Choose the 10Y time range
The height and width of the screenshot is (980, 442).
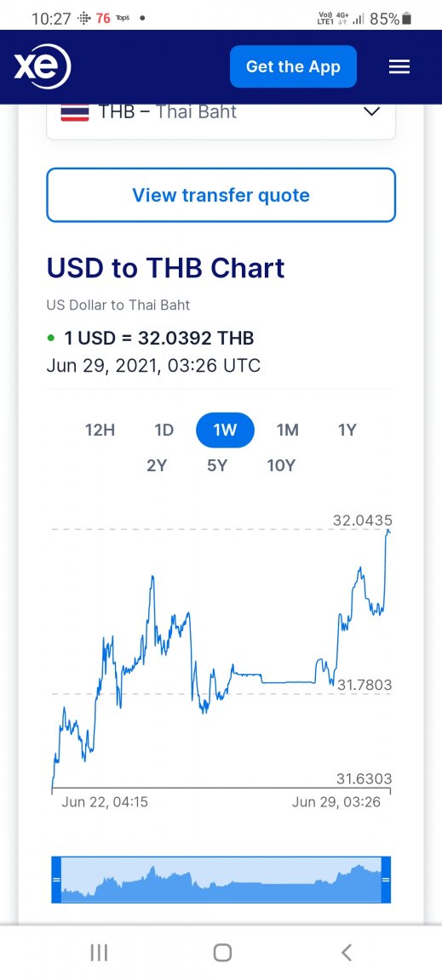280,465
